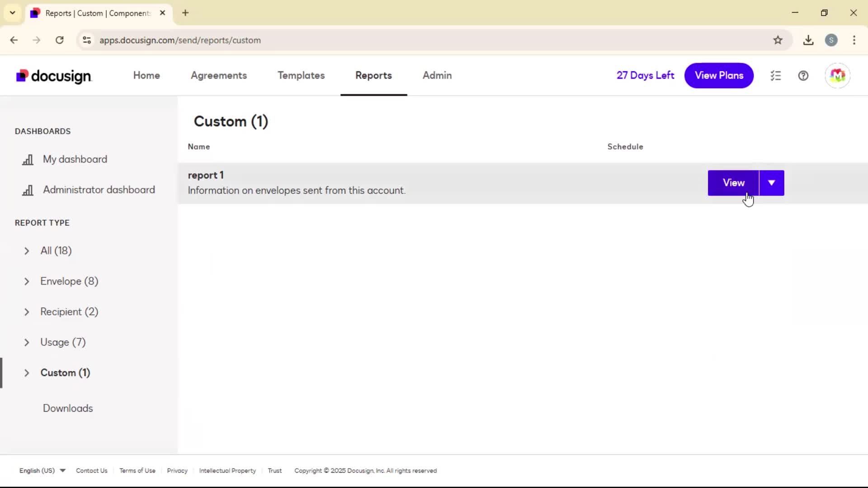Image resolution: width=868 pixels, height=488 pixels.
Task: Expand the Recipient (2) chevron
Action: [x=27, y=312]
